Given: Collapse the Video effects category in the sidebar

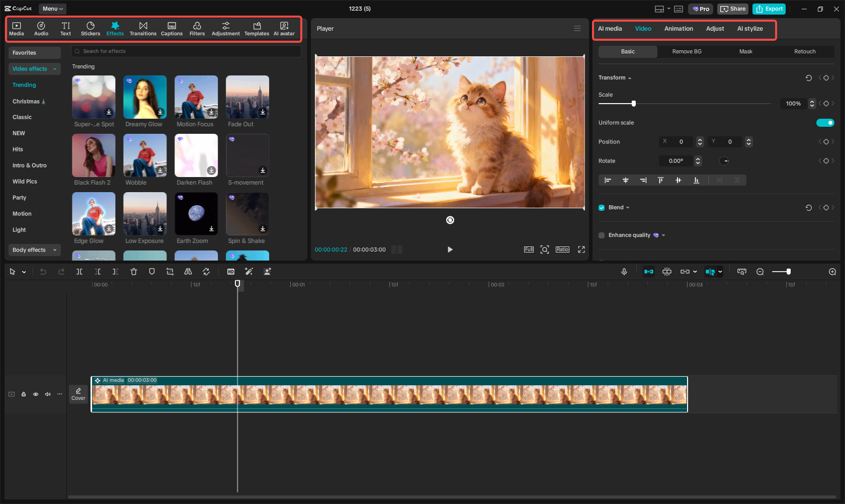Looking at the screenshot, I should (x=54, y=69).
